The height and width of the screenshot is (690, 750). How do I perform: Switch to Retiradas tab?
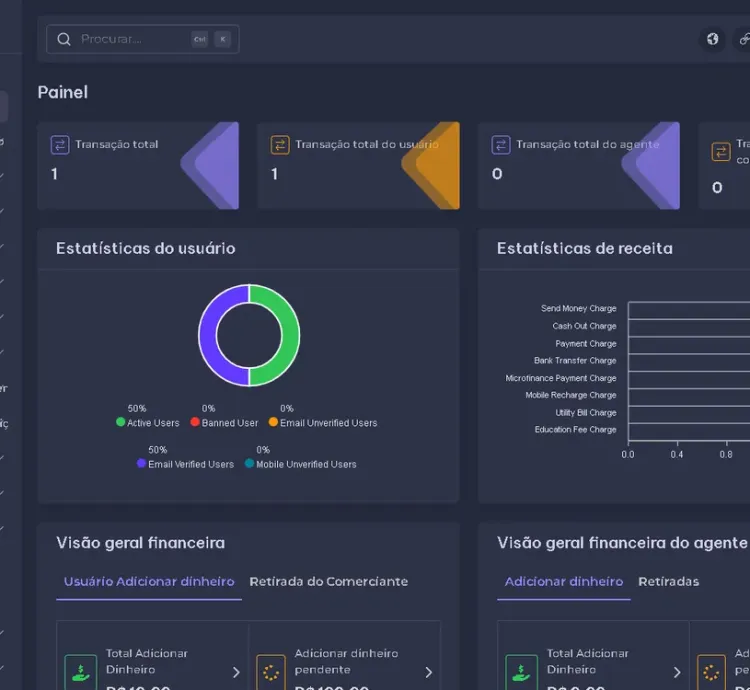[669, 581]
